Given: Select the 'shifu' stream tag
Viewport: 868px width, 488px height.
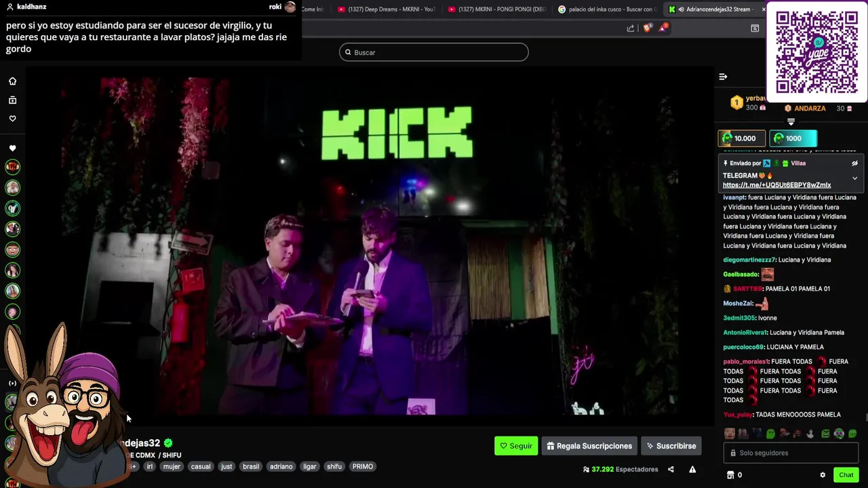Looking at the screenshot, I should pyautogui.click(x=334, y=466).
